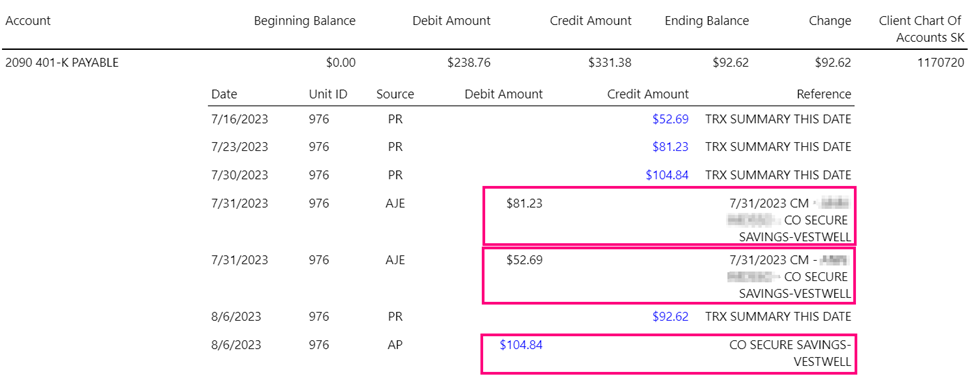The image size is (971, 378).
Task: Click the Ending Balance column header
Action: (x=707, y=20)
